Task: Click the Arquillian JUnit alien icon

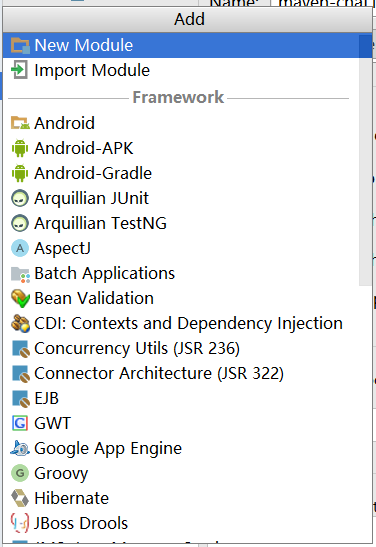Action: (20, 198)
